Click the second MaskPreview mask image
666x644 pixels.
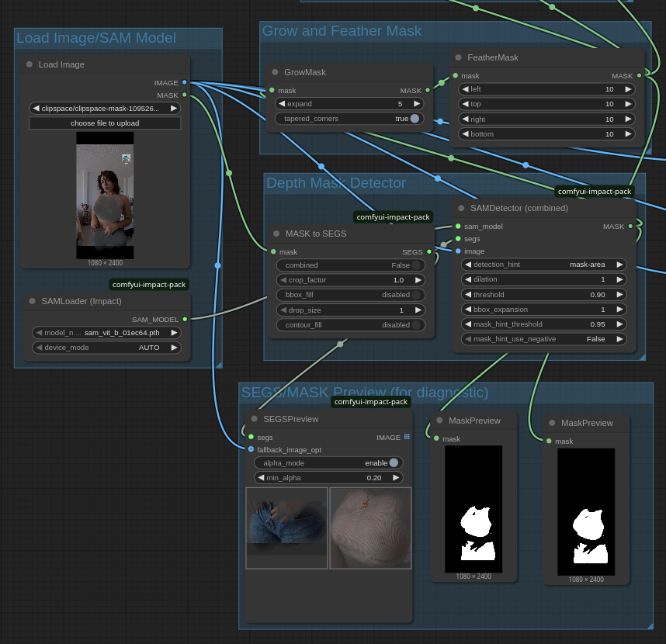tap(586, 511)
